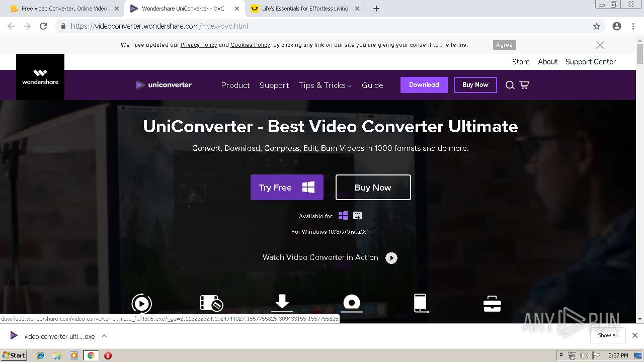Close the Life's Essentials tab
Image resolution: width=644 pixels, height=362 pixels.
[357, 9]
